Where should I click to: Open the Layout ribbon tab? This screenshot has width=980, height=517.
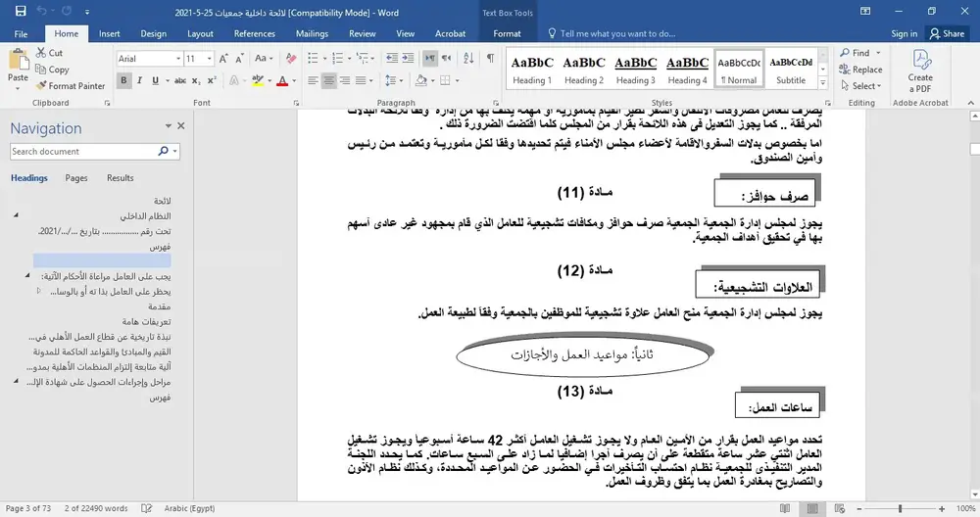click(200, 33)
